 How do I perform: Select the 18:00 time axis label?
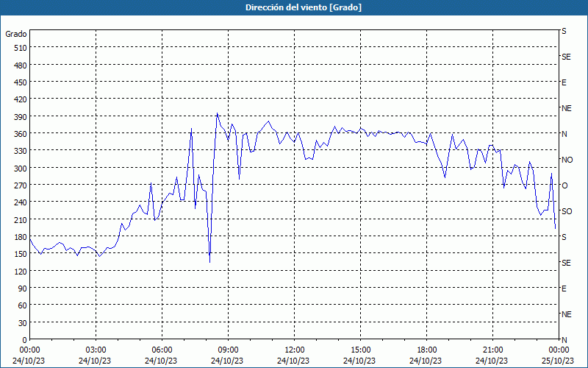tap(426, 350)
